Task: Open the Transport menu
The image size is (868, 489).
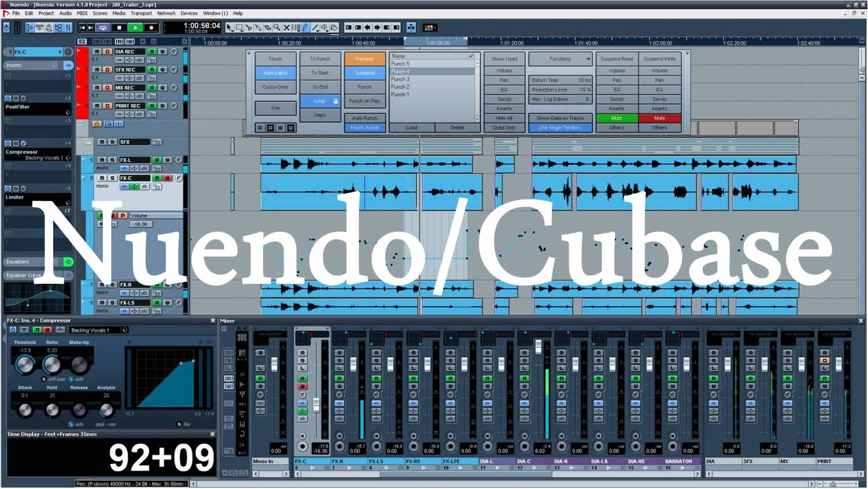Action: click(141, 13)
